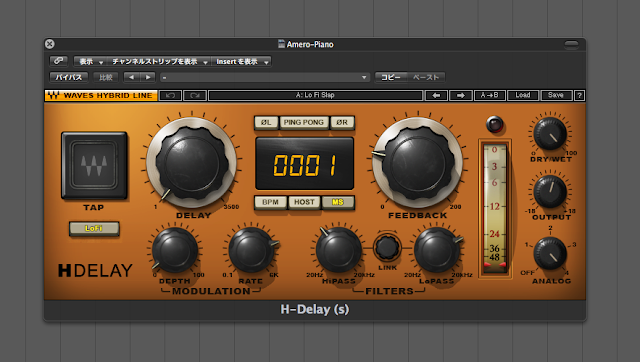Click the large FEEDBACK knob

pyautogui.click(x=418, y=163)
